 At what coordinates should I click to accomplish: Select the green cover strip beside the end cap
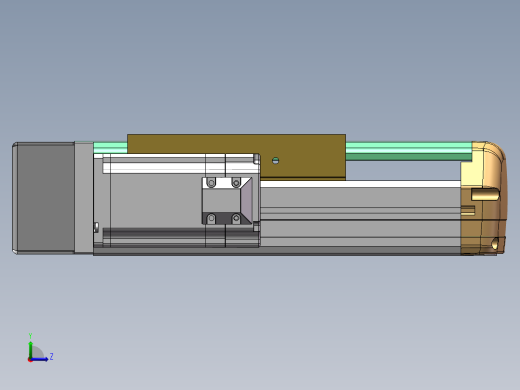pos(409,151)
